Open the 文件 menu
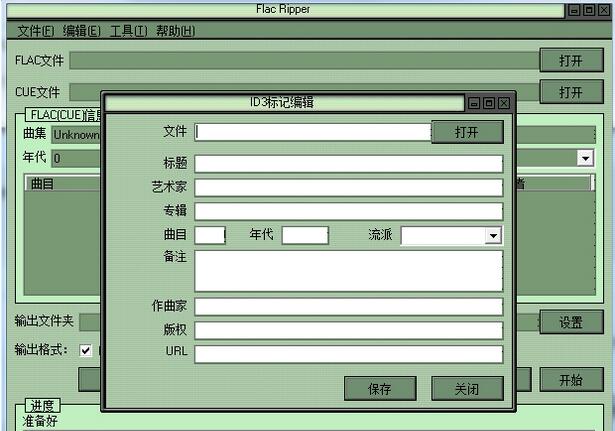This screenshot has height=431, width=615. [36, 31]
